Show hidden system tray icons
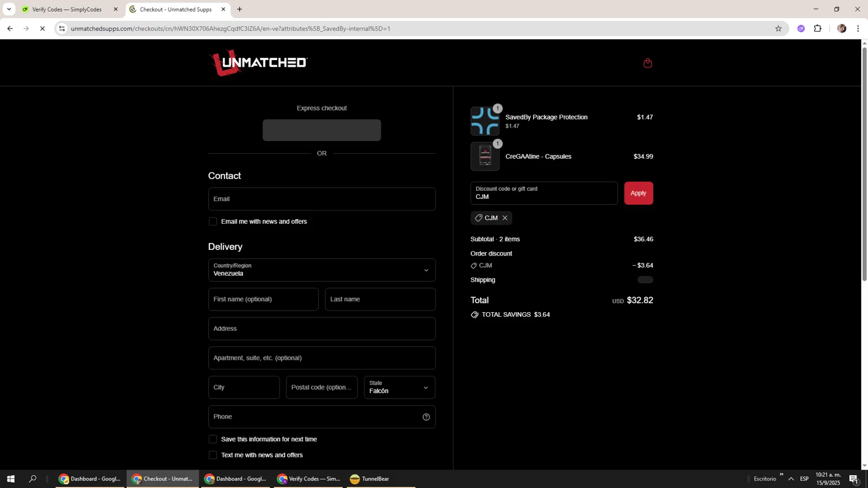The height and width of the screenshot is (488, 868). tap(790, 479)
